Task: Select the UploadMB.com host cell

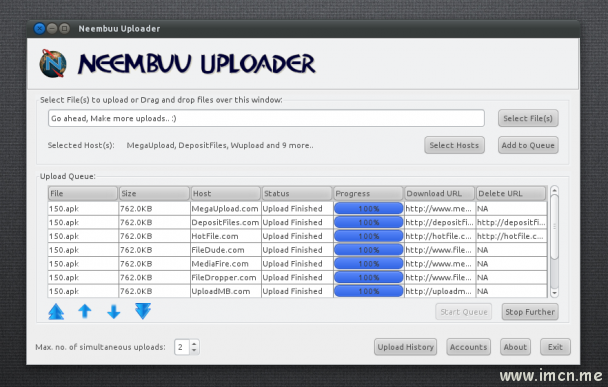Action: tap(226, 291)
